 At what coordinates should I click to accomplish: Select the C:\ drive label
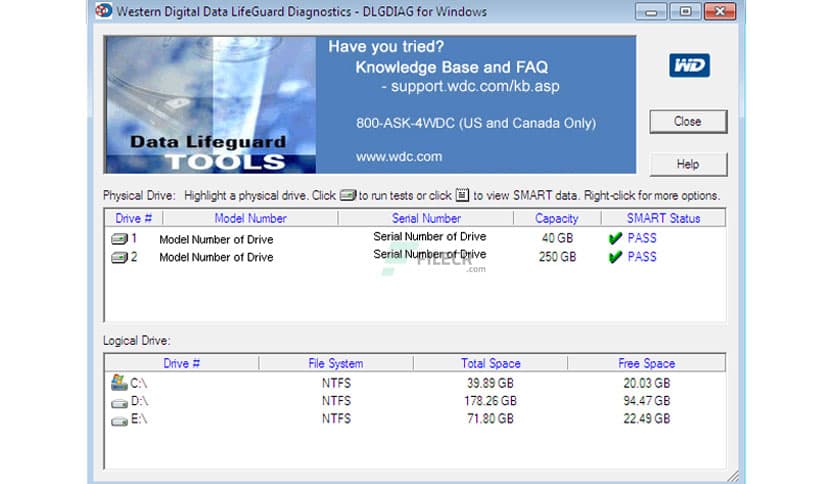[139, 383]
